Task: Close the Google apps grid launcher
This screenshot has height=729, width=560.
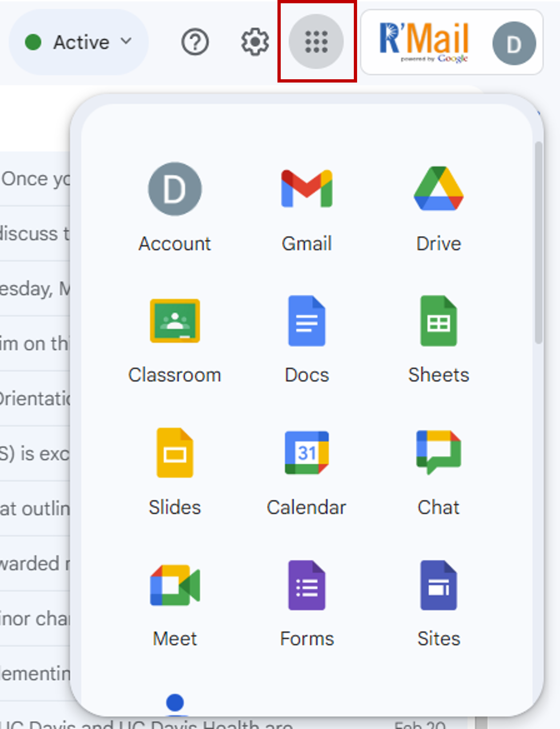Action: pyautogui.click(x=316, y=42)
